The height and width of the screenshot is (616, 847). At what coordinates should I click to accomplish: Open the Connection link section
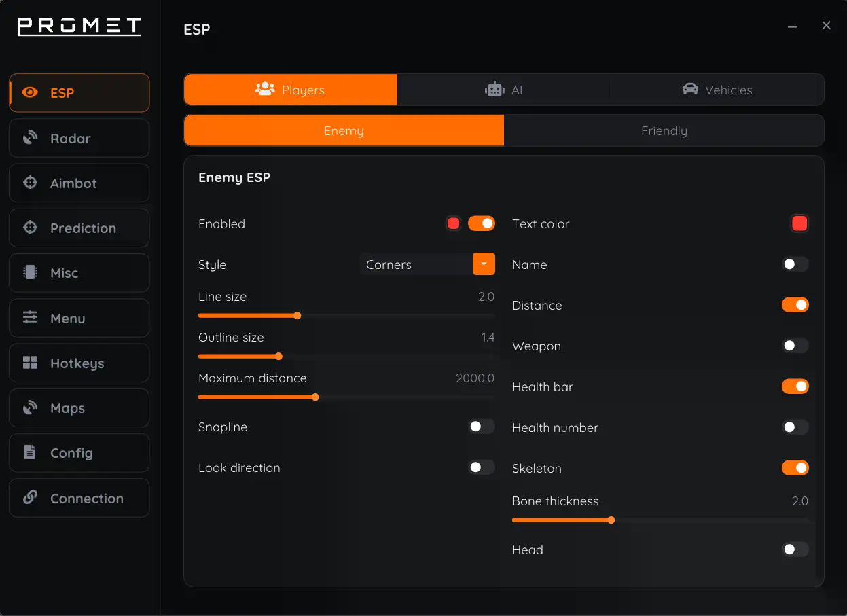[x=79, y=498]
